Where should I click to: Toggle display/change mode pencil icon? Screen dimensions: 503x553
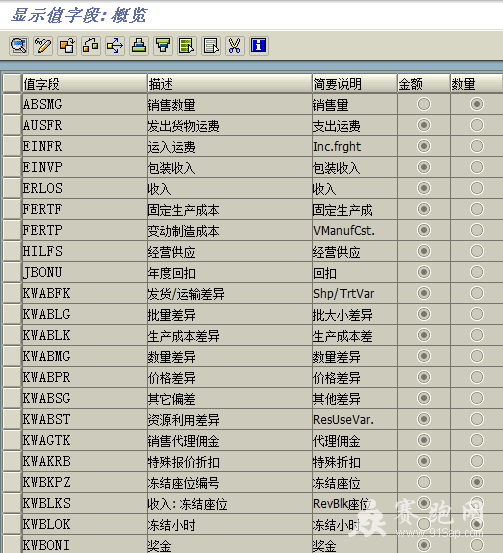43,45
